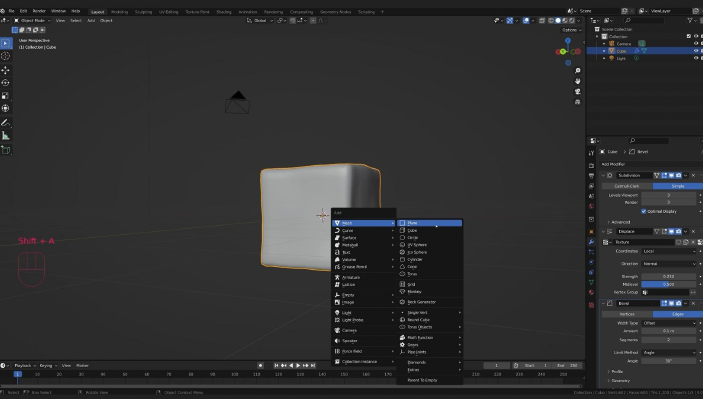Click the viewport zoom magnifier icon
This screenshot has width=703, height=399.
pyautogui.click(x=577, y=70)
